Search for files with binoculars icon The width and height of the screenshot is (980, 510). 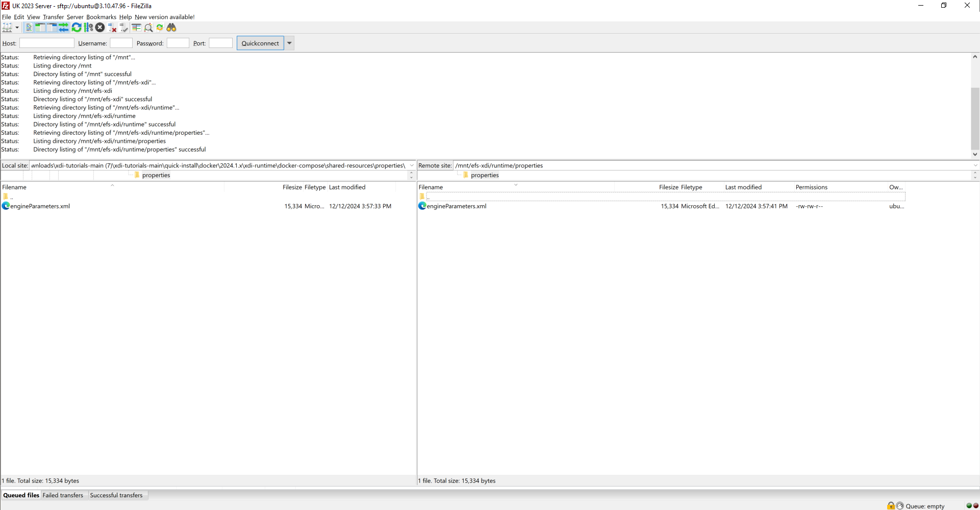171,28
